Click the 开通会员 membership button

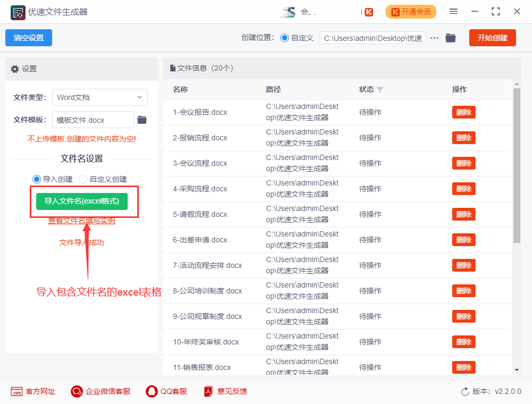(x=411, y=11)
